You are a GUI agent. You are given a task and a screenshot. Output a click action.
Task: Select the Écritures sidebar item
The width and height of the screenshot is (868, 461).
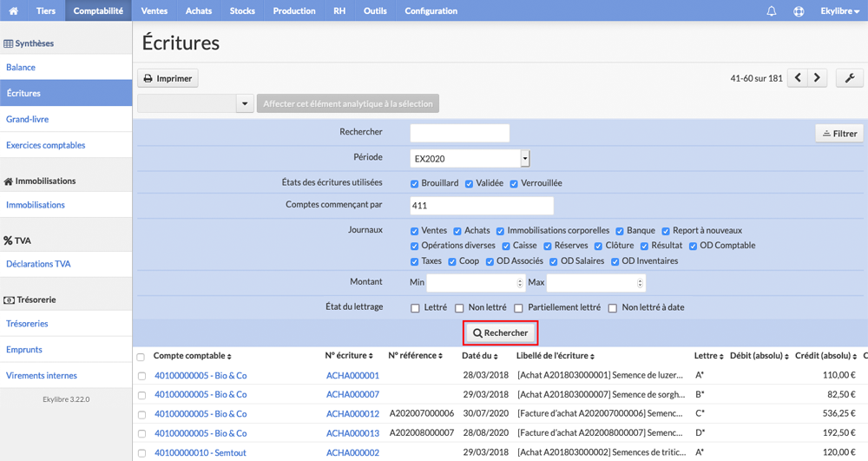pos(66,93)
